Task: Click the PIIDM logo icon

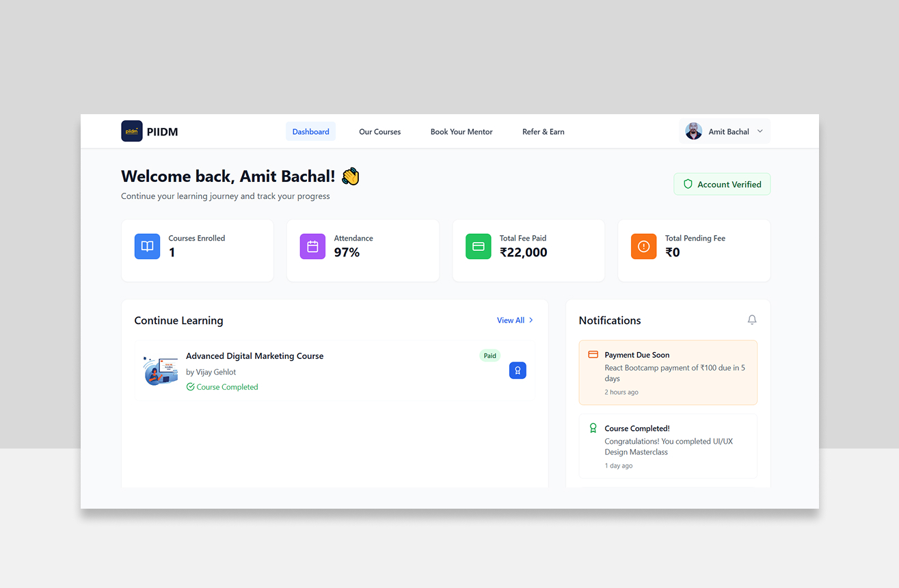Action: [x=132, y=131]
